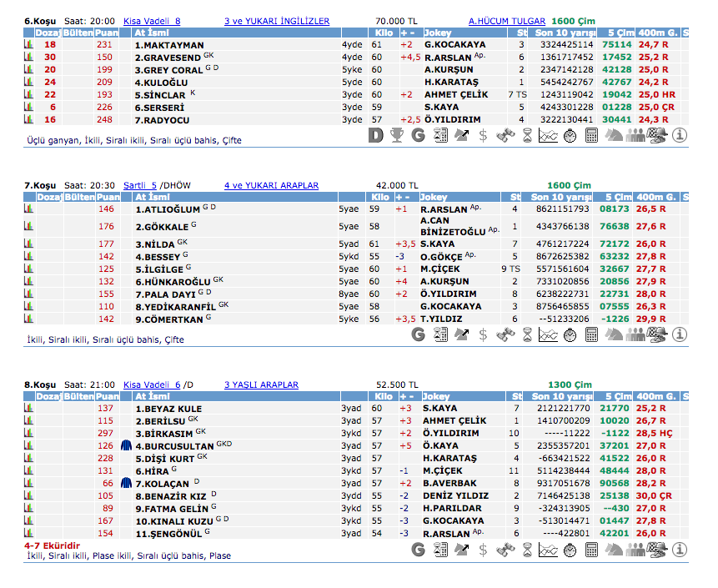Click the horse heads icon in race 6
Screen dimensions: 718x588
coord(614,135)
